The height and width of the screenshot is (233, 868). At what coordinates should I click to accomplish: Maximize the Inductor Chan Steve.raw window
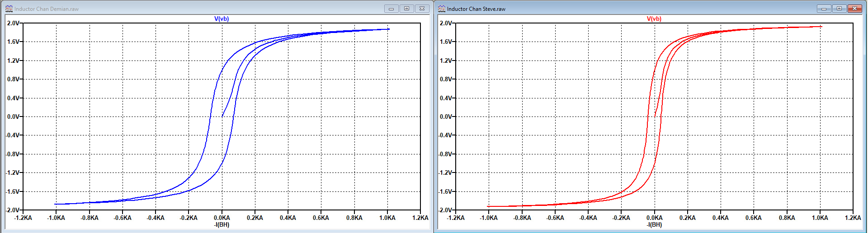tap(840, 9)
